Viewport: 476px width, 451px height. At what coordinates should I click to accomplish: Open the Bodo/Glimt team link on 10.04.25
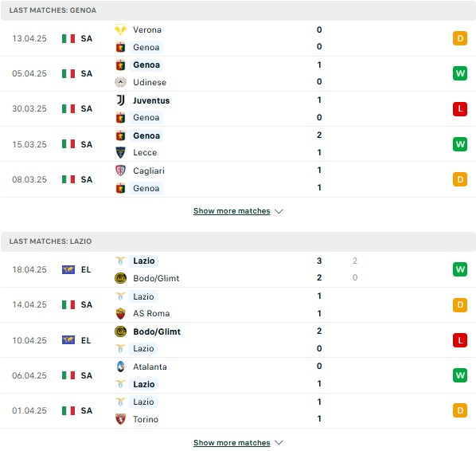[157, 331]
